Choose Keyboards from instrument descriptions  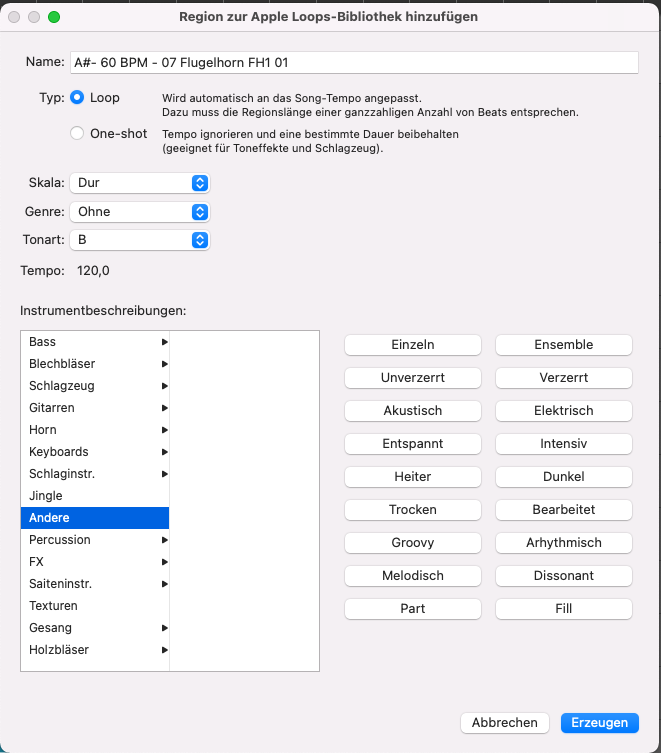coord(59,452)
